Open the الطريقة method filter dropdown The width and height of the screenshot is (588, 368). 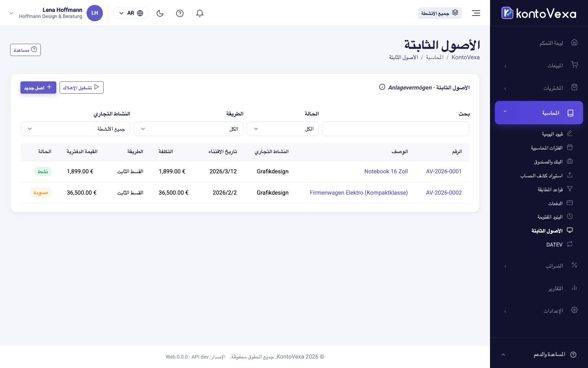point(188,129)
